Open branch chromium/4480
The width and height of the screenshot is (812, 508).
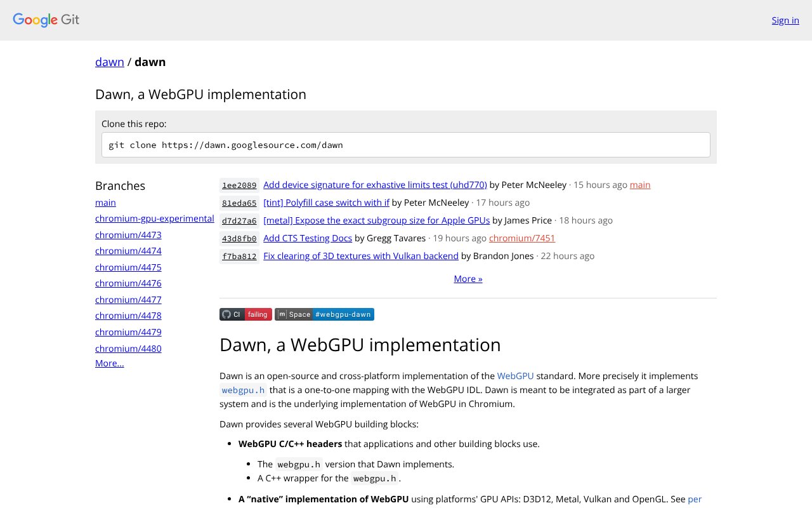pos(128,349)
